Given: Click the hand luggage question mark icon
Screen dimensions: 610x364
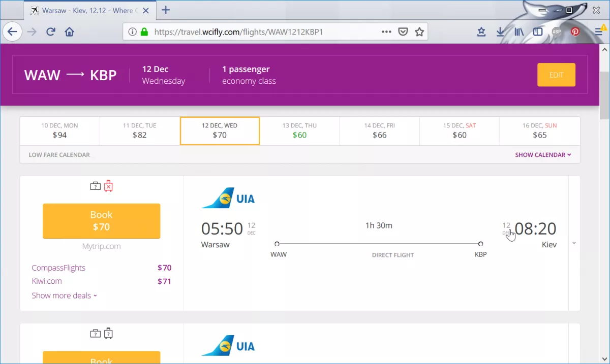Looking at the screenshot, I should coord(95,186).
